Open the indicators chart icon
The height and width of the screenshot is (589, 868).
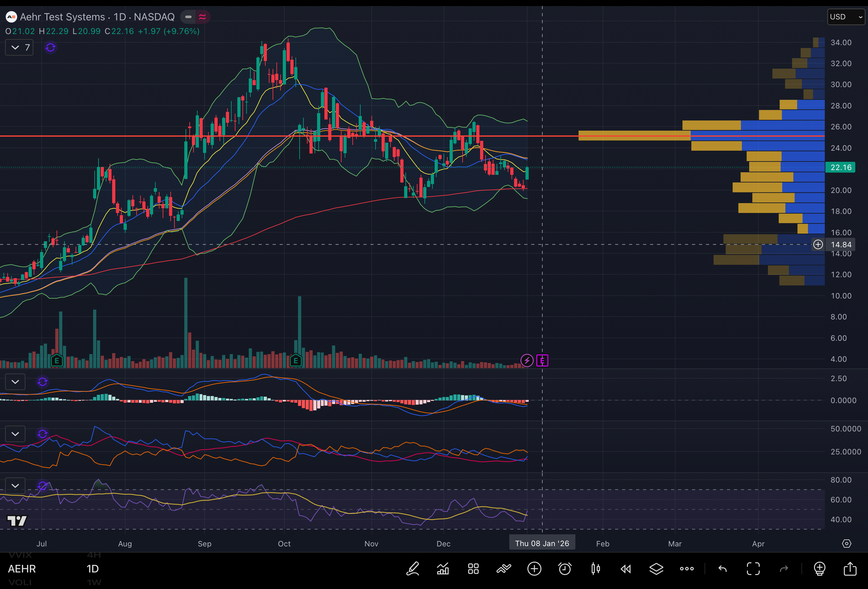(443, 568)
